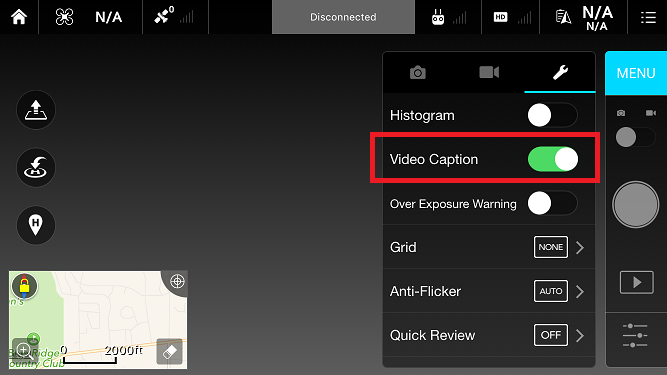This screenshot has height=375, width=667.
Task: Go to the home screen icon
Action: (19, 17)
